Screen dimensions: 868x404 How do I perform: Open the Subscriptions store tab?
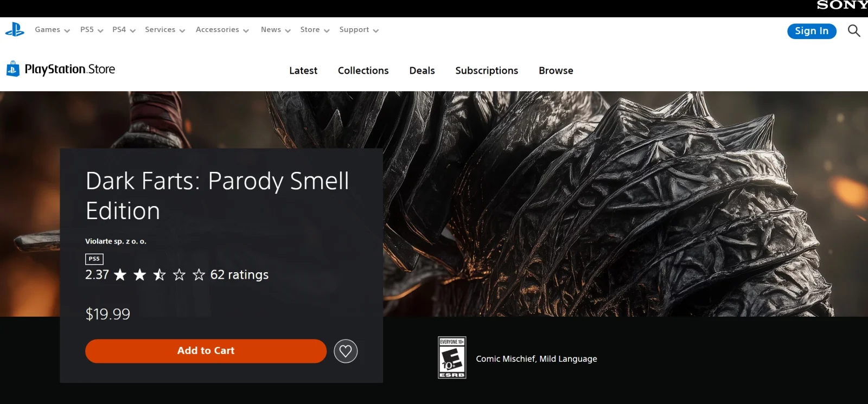tap(487, 70)
